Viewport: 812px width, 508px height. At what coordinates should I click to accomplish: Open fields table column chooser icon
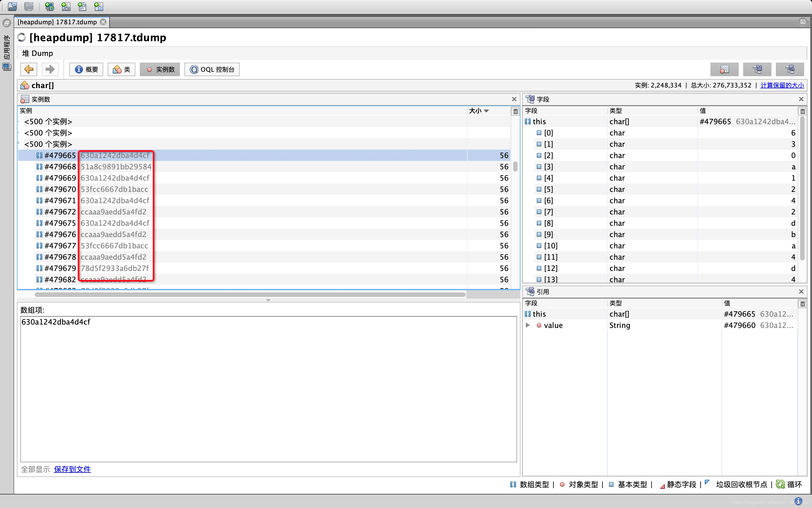[802, 111]
